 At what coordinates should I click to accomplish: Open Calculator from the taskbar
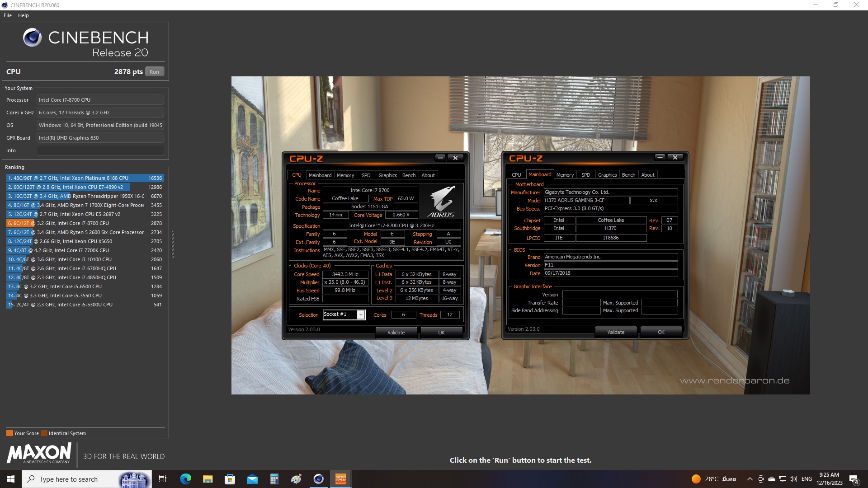(x=274, y=479)
